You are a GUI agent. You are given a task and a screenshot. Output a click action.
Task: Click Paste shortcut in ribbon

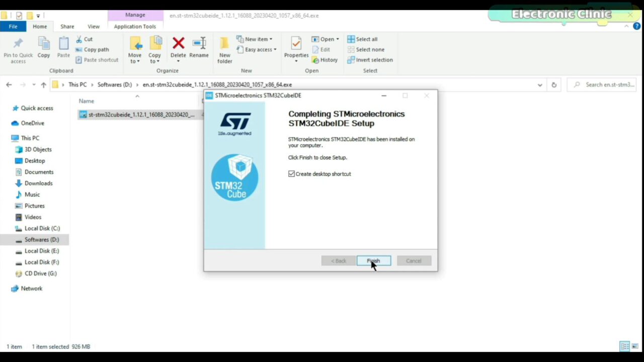click(x=97, y=60)
